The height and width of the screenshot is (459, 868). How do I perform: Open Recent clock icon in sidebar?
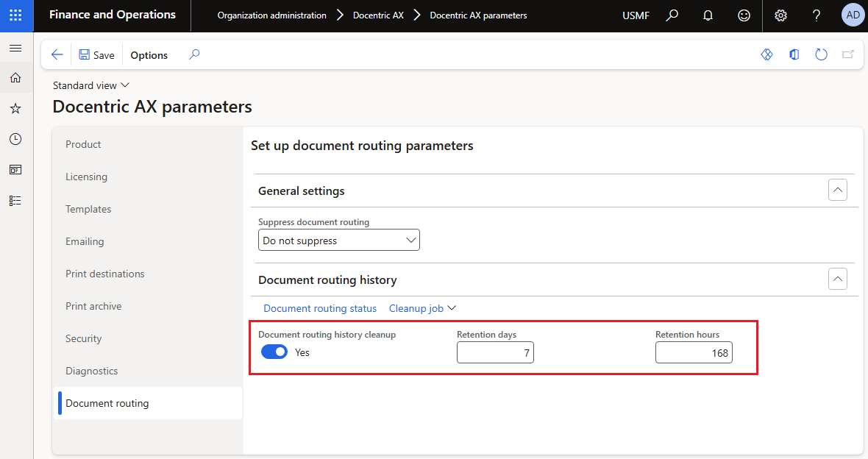pyautogui.click(x=15, y=139)
